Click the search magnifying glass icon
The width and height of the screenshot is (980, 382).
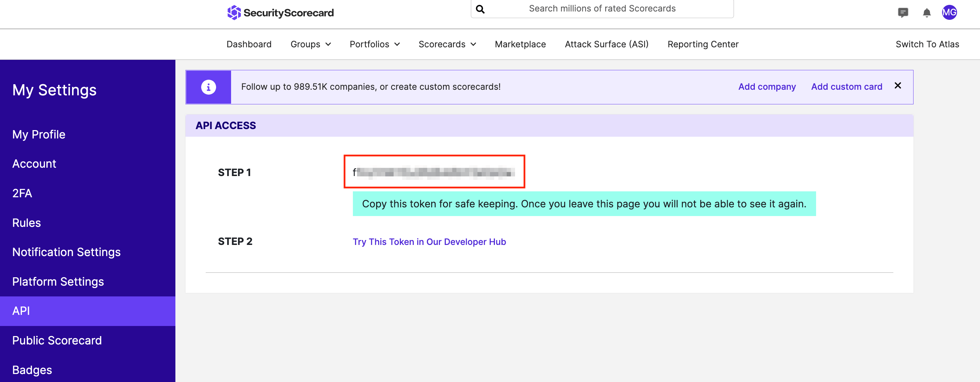point(480,8)
